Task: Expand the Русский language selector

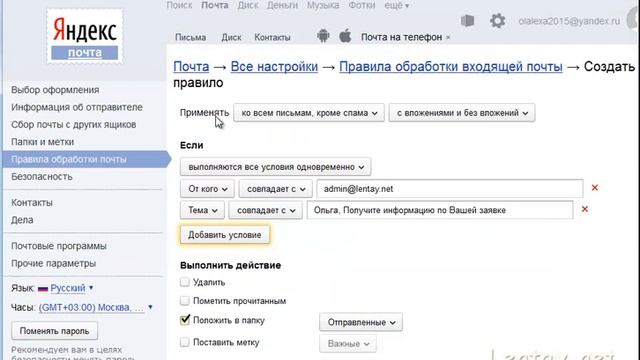Action: point(72,288)
